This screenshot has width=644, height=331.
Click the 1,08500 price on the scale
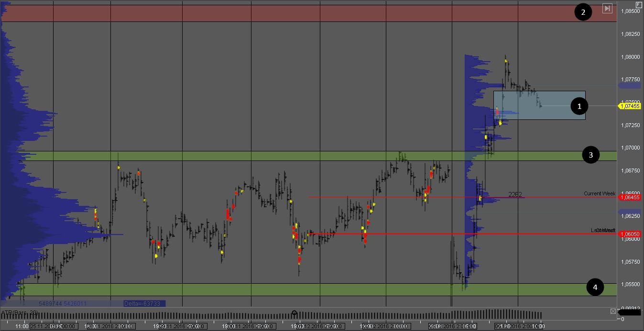pyautogui.click(x=629, y=11)
